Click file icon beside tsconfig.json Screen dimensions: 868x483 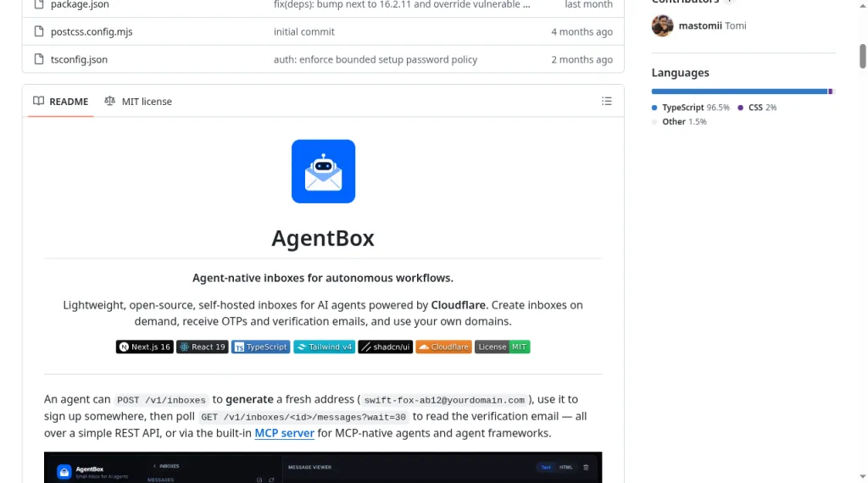(x=39, y=59)
